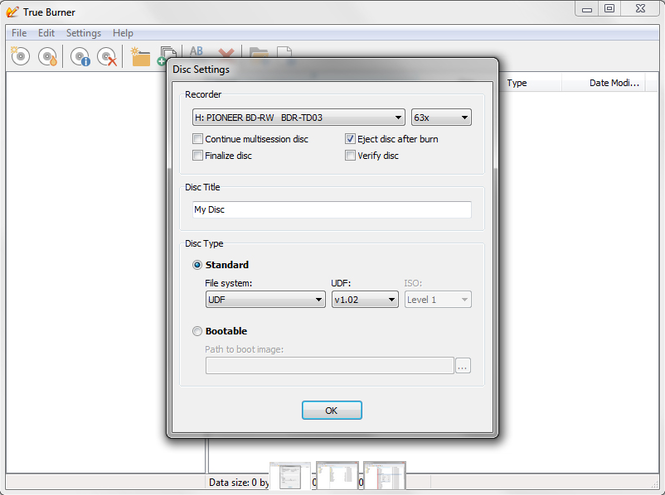Click the Disc Title text field
The width and height of the screenshot is (665, 495).
[x=332, y=210]
